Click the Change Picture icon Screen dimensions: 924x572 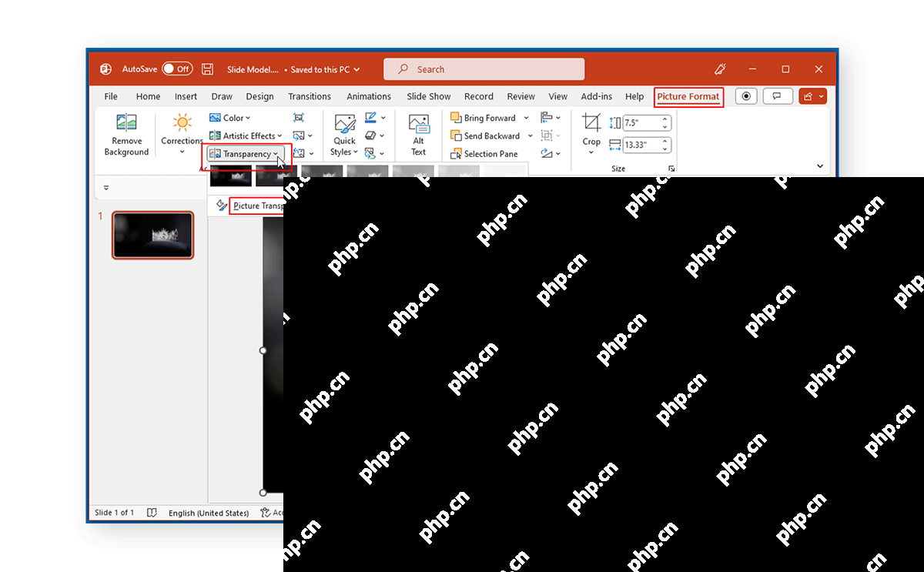[x=299, y=135]
